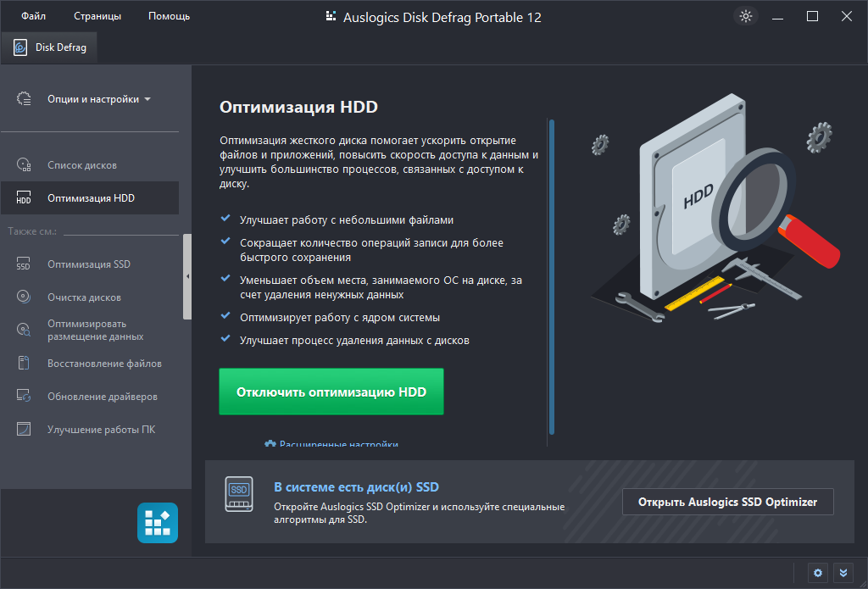Click the Auslogics title bar app icon
Screen dimensions: 868x589
[331, 16]
